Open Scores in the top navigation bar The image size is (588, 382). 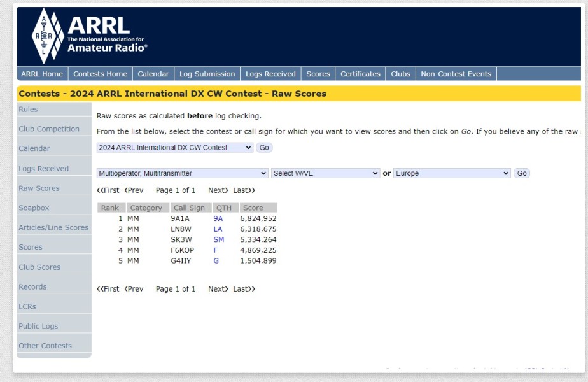[x=318, y=74]
